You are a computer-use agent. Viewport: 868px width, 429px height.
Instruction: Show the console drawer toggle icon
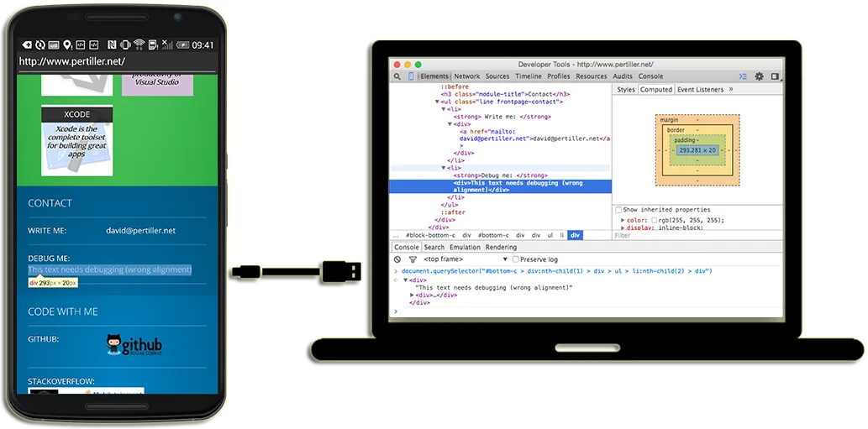[743, 76]
